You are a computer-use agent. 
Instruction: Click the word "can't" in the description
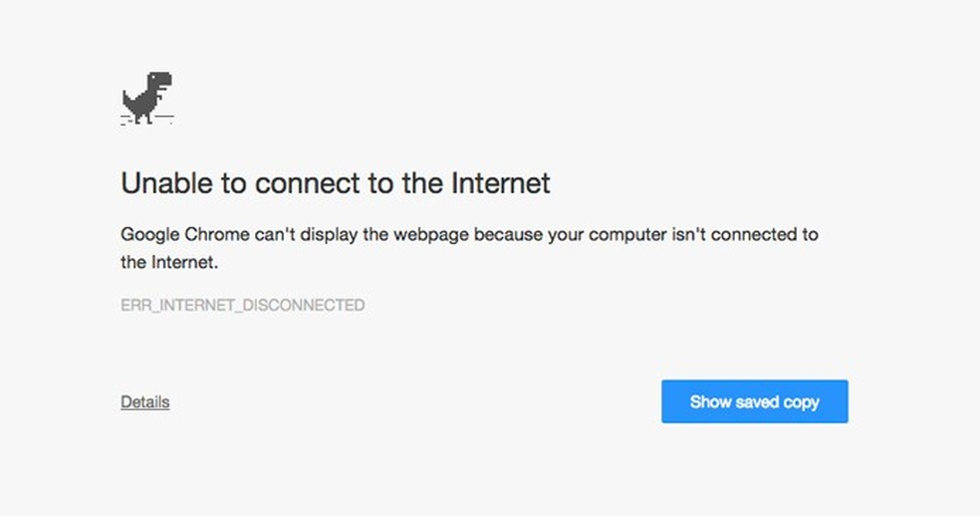point(257,236)
